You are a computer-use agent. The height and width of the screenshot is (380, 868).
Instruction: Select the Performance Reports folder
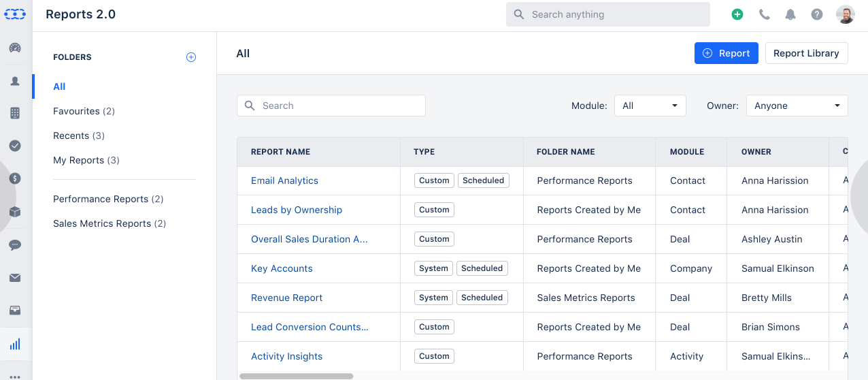[x=108, y=199]
